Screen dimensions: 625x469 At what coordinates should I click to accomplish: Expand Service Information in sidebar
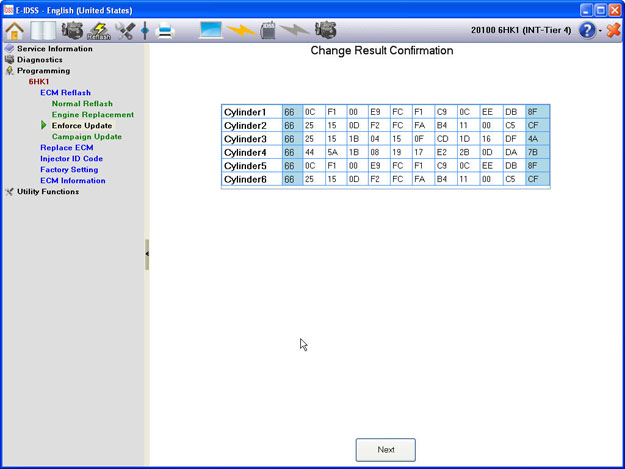(x=54, y=49)
